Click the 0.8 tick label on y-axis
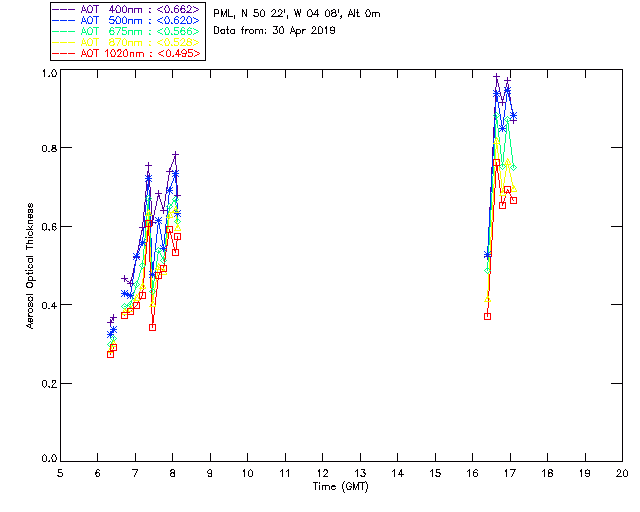Viewport: 640px width, 512px height. [49, 148]
